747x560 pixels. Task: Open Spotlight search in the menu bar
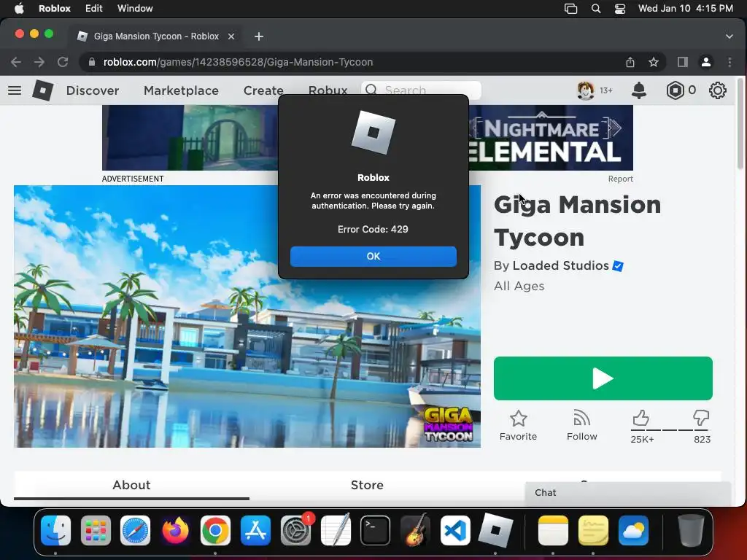click(x=595, y=8)
